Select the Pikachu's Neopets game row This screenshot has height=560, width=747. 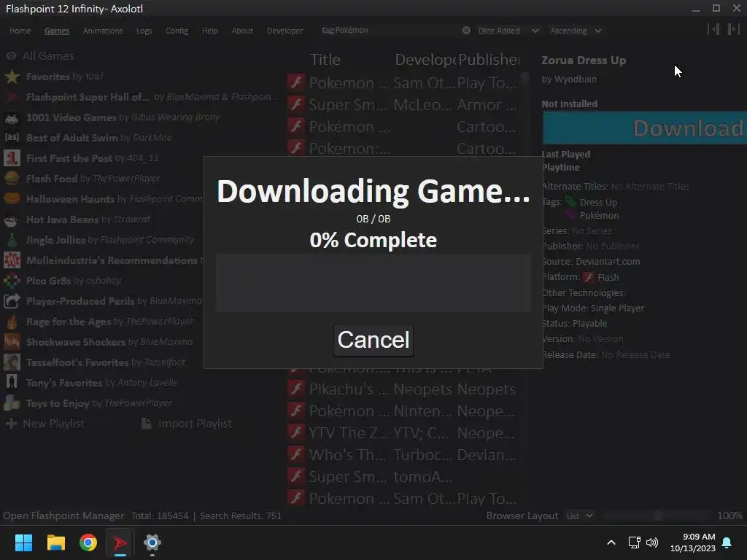coord(403,389)
